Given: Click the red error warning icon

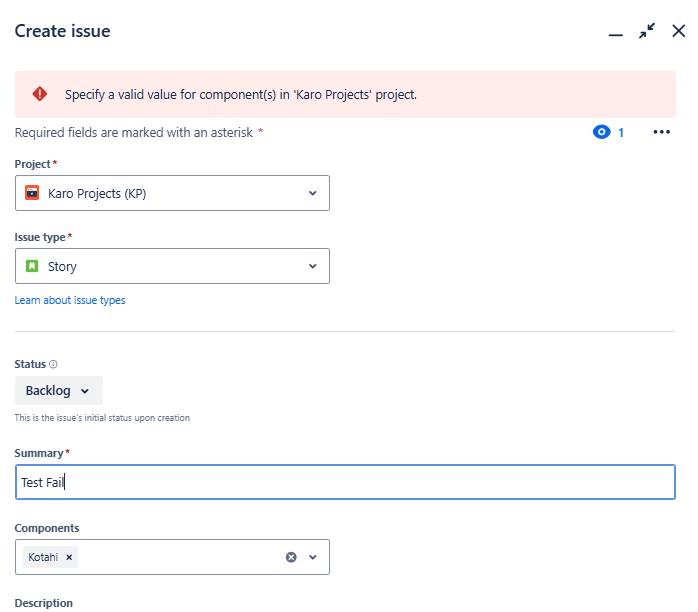Looking at the screenshot, I should (40, 94).
